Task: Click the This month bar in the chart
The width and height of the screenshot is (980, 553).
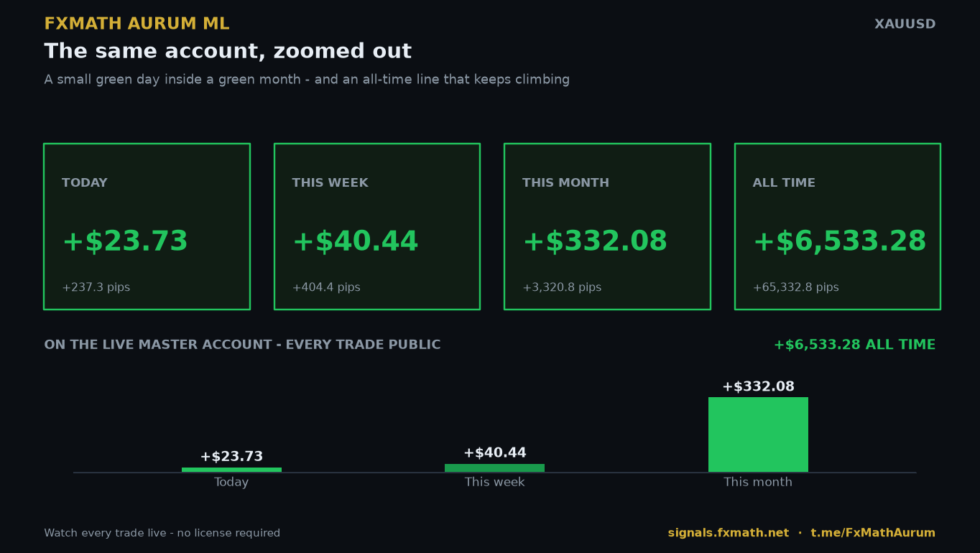Action: tap(758, 434)
